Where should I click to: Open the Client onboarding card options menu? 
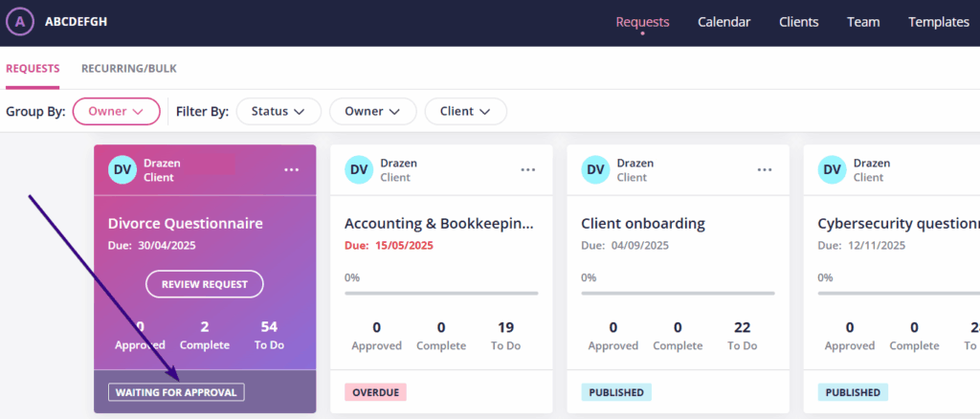tap(765, 169)
